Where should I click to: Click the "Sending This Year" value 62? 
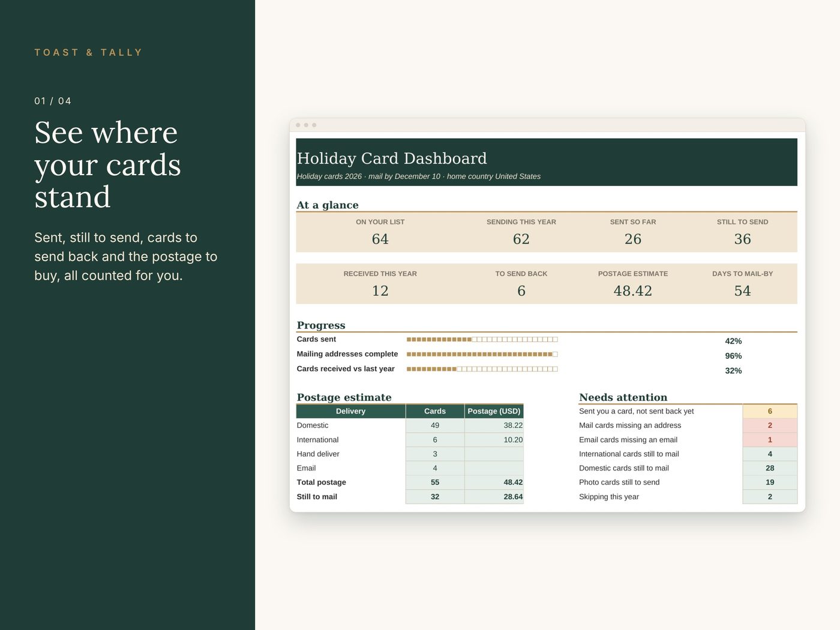(521, 239)
